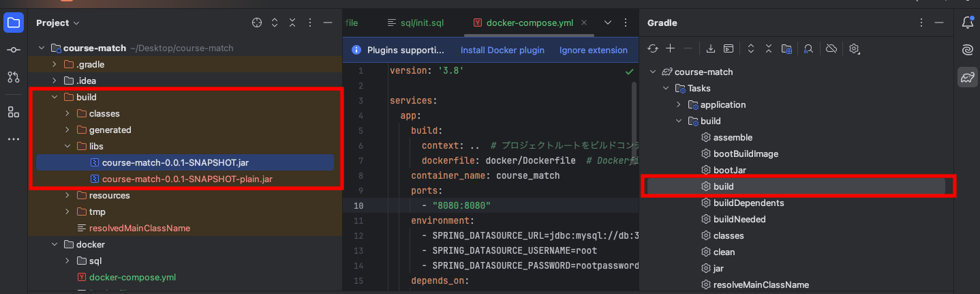Expand the tmp folder

pos(67,212)
